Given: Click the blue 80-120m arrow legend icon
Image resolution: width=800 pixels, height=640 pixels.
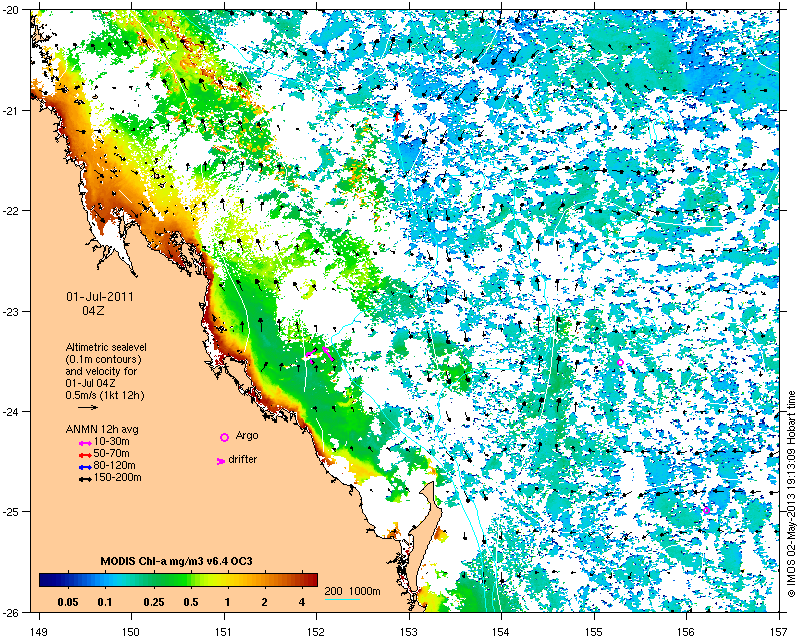Looking at the screenshot, I should (x=85, y=466).
